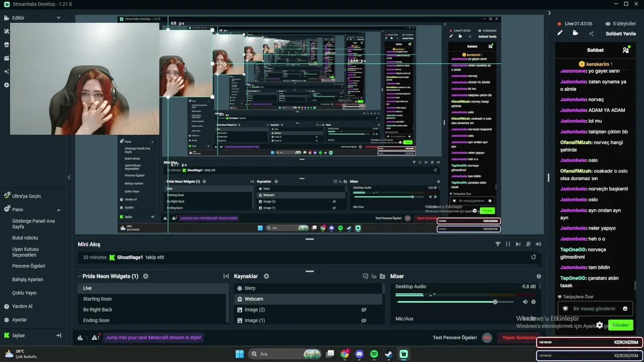The width and height of the screenshot is (644, 362).
Task: Open Bulut robotu menu item
Action: click(25, 238)
